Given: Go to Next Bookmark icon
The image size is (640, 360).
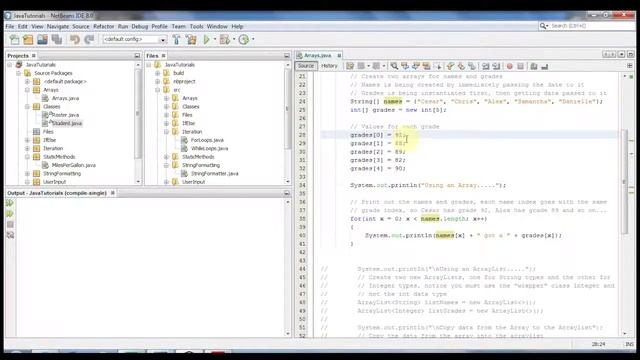Looking at the screenshot, I should coord(461,66).
